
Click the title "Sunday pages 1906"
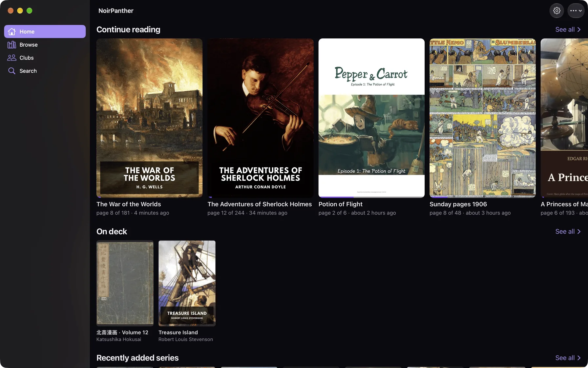point(458,204)
